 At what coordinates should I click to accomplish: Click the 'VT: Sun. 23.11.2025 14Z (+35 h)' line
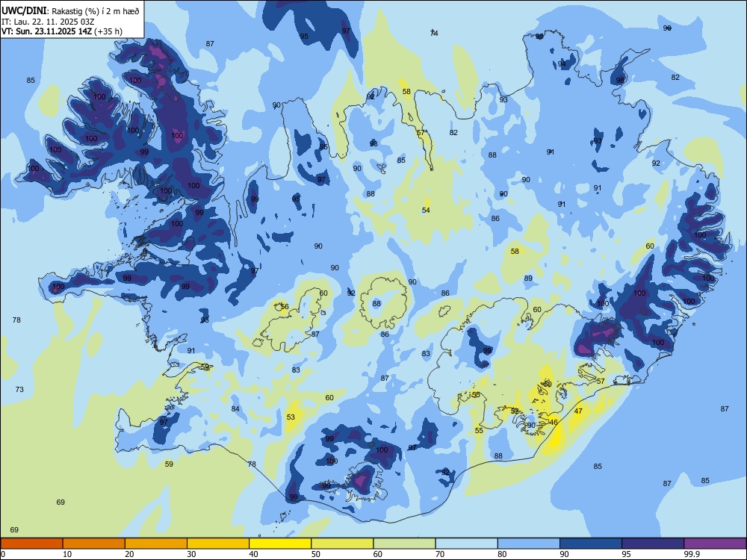[62, 31]
